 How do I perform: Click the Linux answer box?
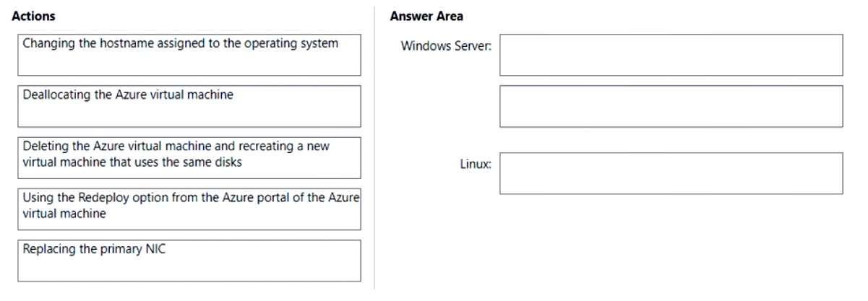671,173
